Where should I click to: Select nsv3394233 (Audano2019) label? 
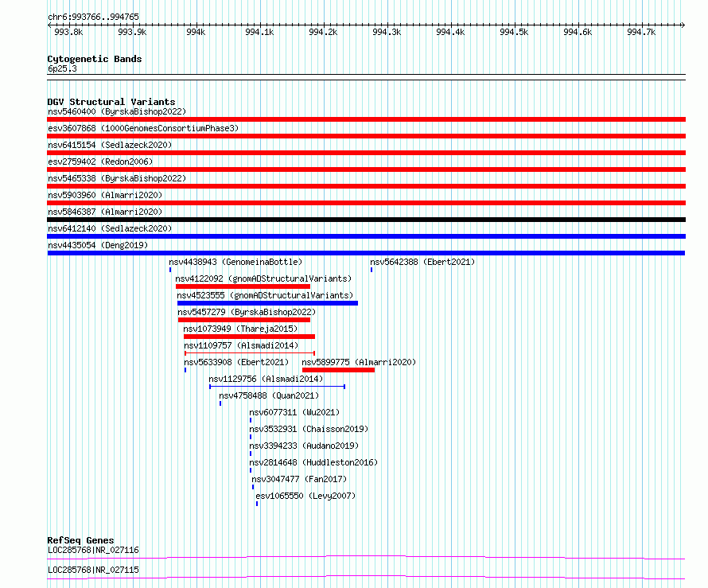tap(304, 446)
